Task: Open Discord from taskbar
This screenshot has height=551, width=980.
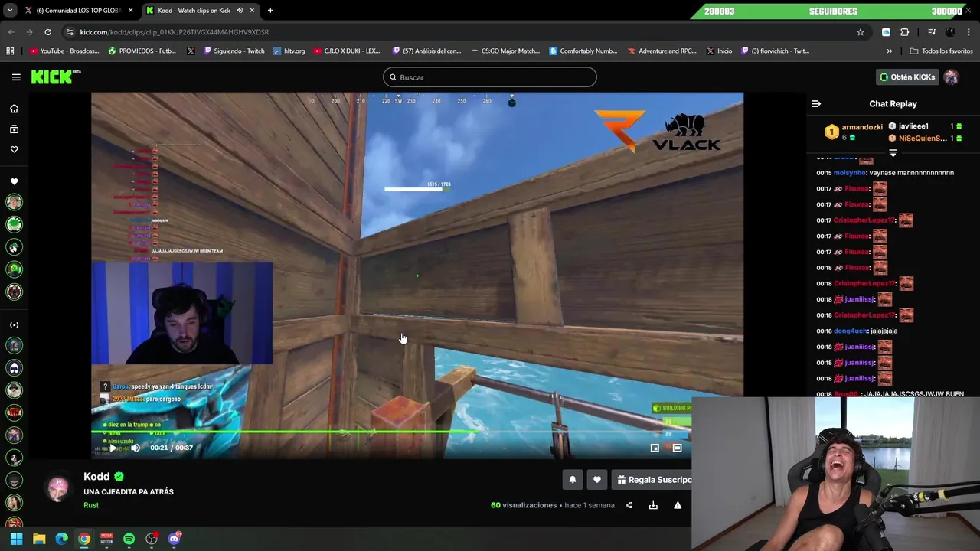Action: 174,539
